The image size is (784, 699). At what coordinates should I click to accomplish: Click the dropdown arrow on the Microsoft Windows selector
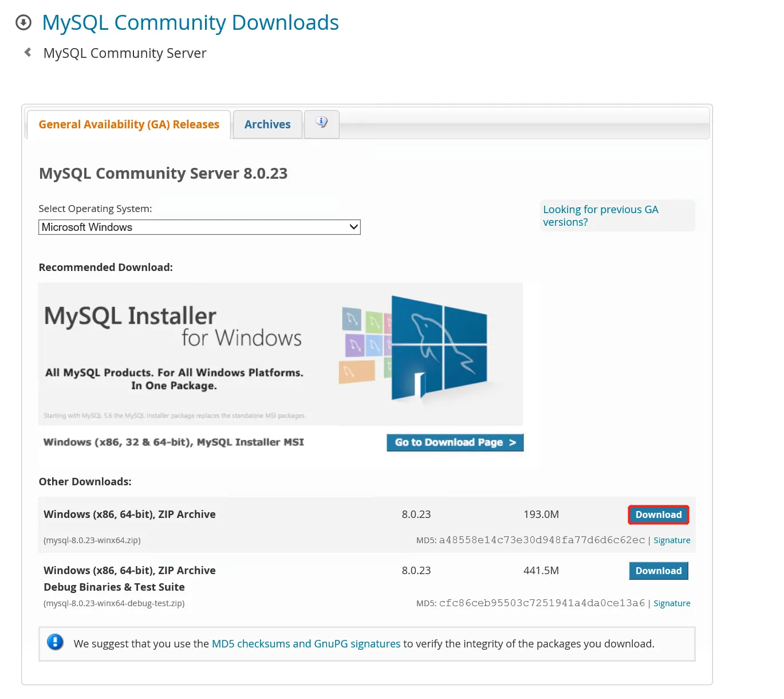tap(353, 227)
